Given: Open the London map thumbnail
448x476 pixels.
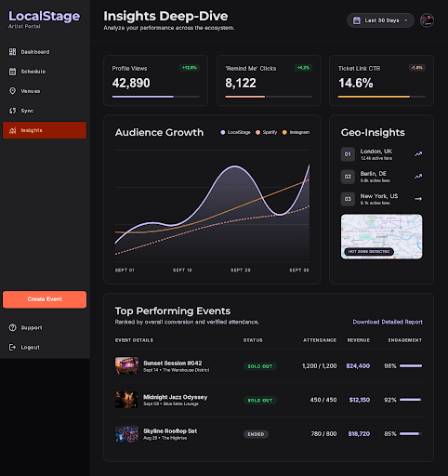Looking at the screenshot, I should [x=381, y=236].
